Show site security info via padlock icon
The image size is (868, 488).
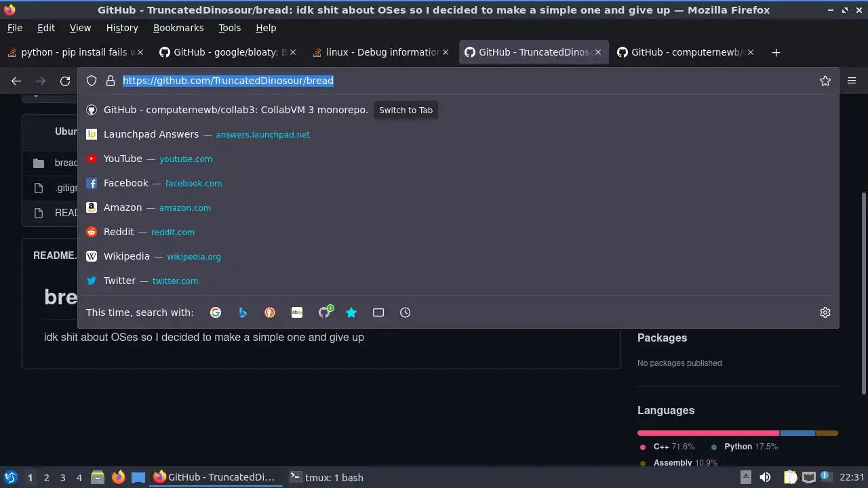(111, 81)
